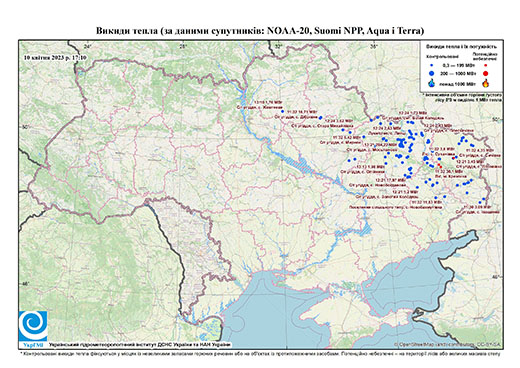The height and width of the screenshot is (368, 520).
Task: Click the UkrGMI spiral logo
Action: [x=33, y=326]
